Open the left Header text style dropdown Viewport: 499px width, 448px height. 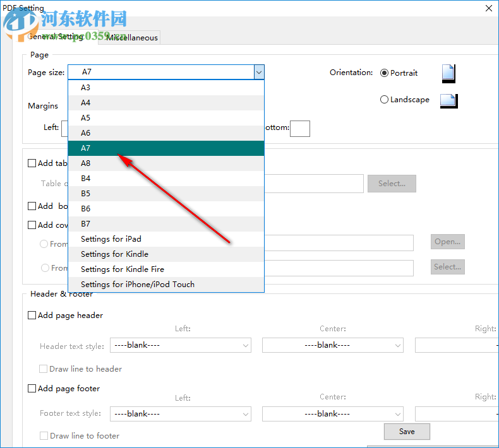point(181,345)
